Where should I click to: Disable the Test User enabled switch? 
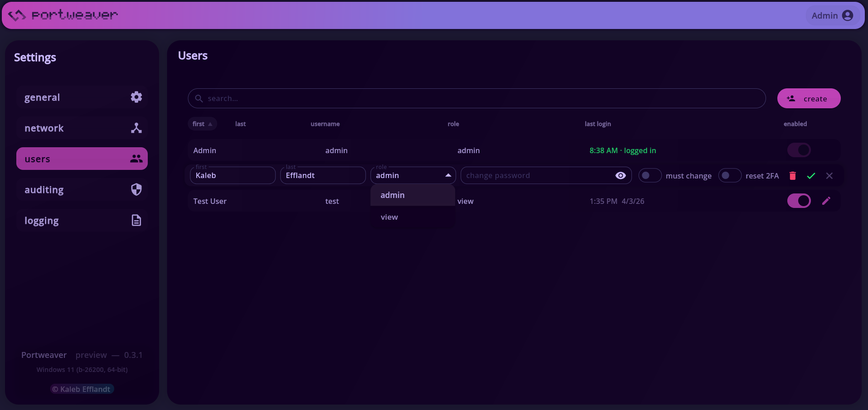(x=799, y=201)
